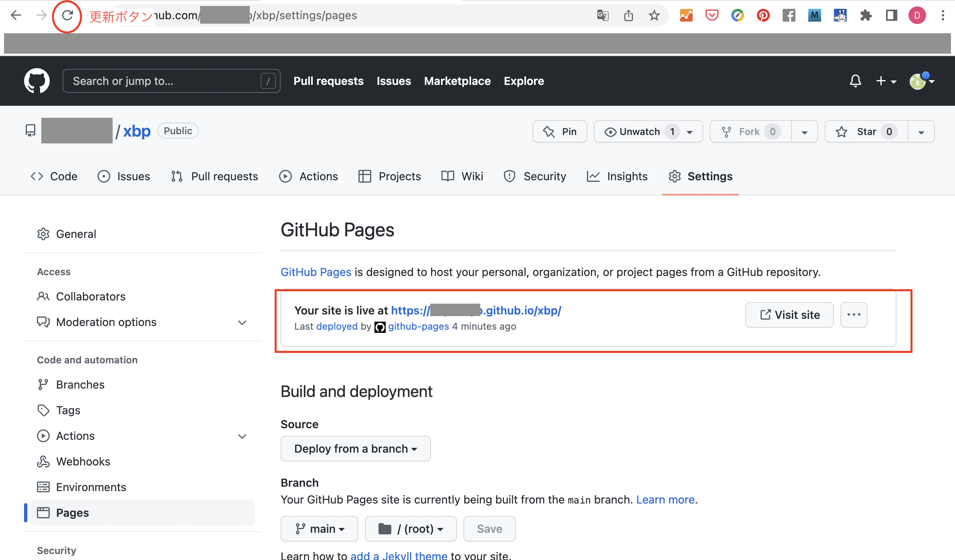Click the GitHub Octocat home logo

[x=36, y=81]
